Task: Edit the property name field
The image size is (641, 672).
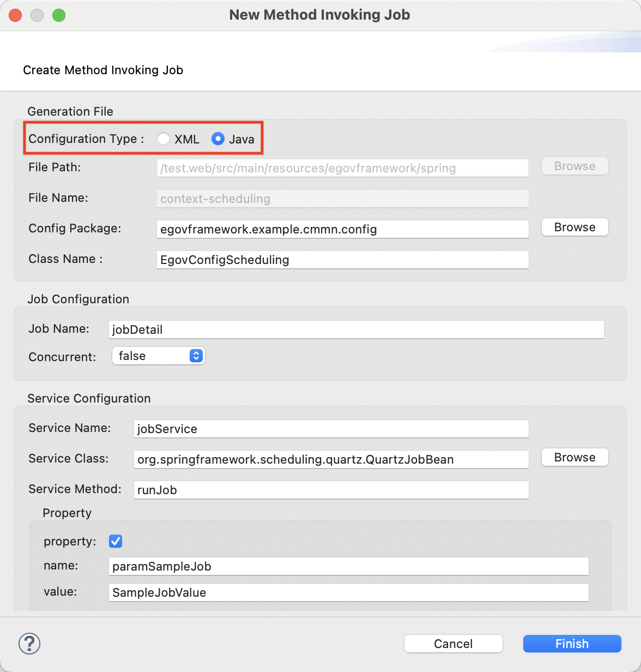Action: pos(349,567)
